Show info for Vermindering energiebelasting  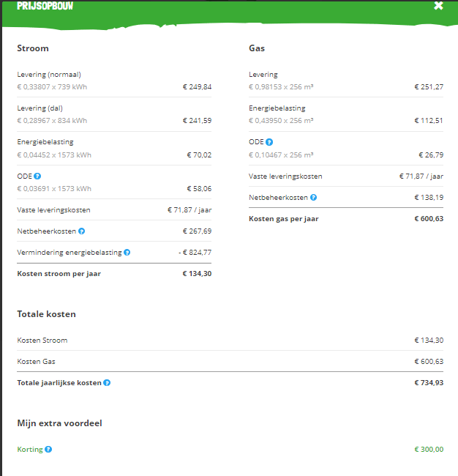coord(127,252)
